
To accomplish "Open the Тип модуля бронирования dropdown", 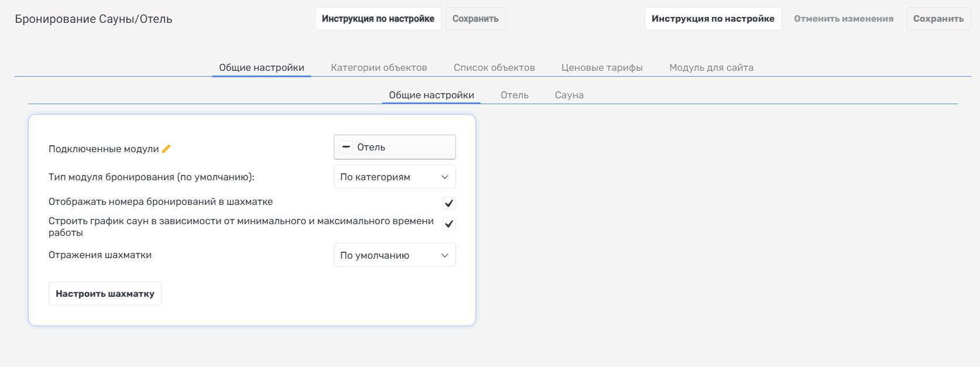I will click(x=395, y=177).
